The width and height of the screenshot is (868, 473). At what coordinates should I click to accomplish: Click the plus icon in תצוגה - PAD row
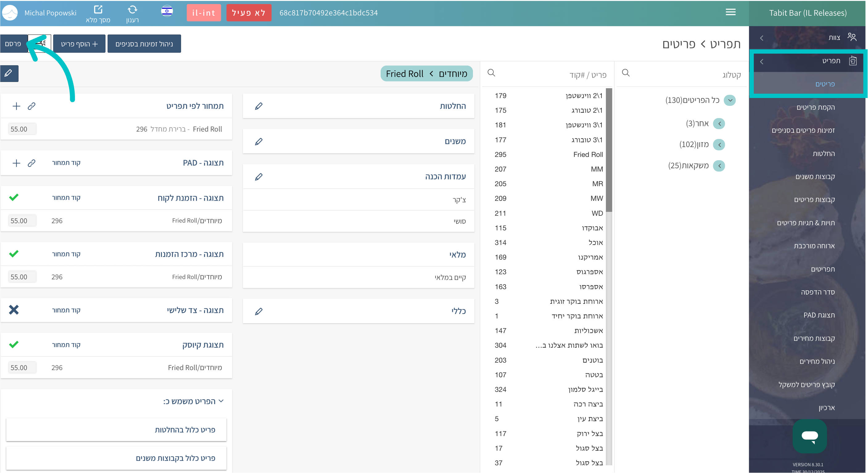(x=16, y=163)
